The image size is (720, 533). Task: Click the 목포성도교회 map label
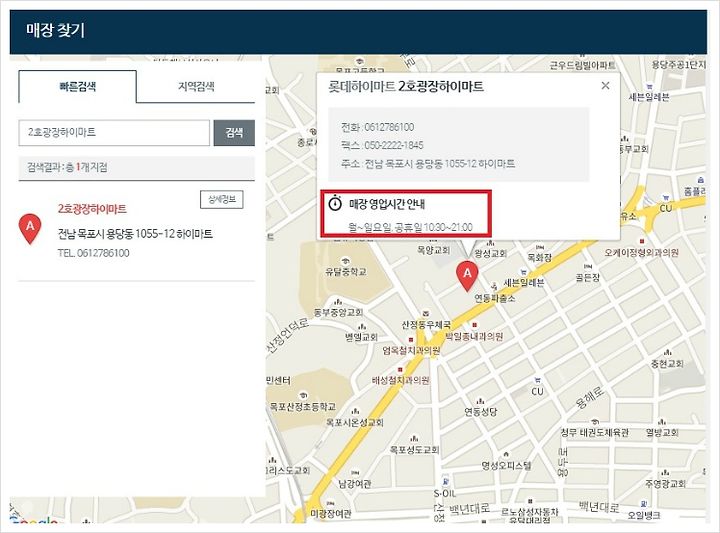[x=414, y=450]
